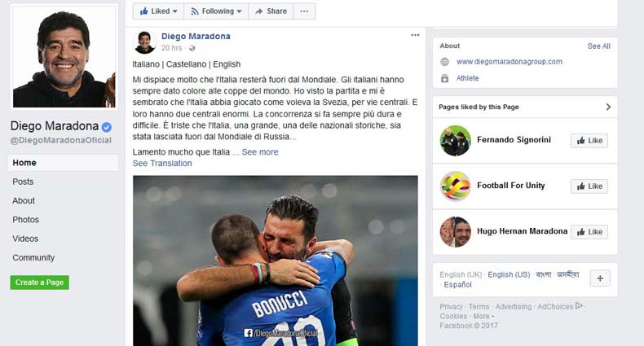
Task: Click the Football For Unity logo
Action: click(455, 186)
